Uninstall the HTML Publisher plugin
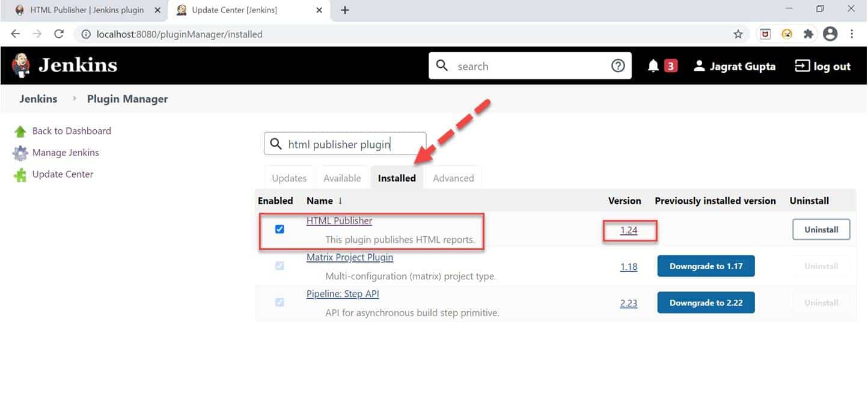 (x=821, y=230)
